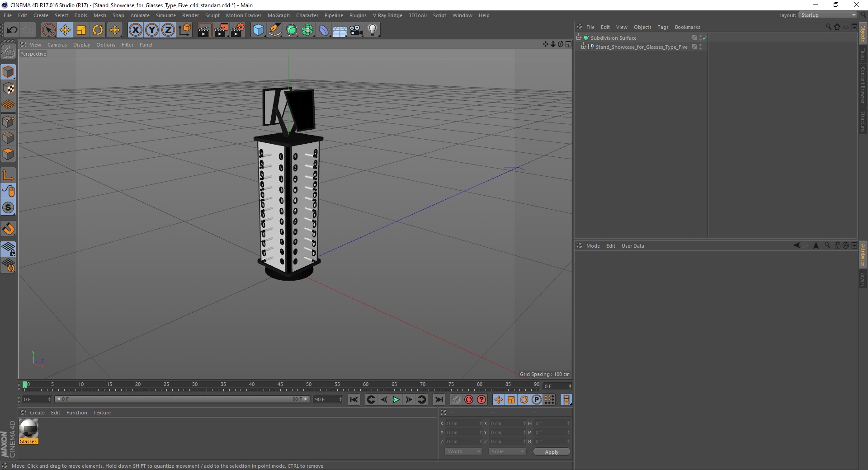Switch to Model mode
This screenshot has width=868, height=470.
(8, 72)
